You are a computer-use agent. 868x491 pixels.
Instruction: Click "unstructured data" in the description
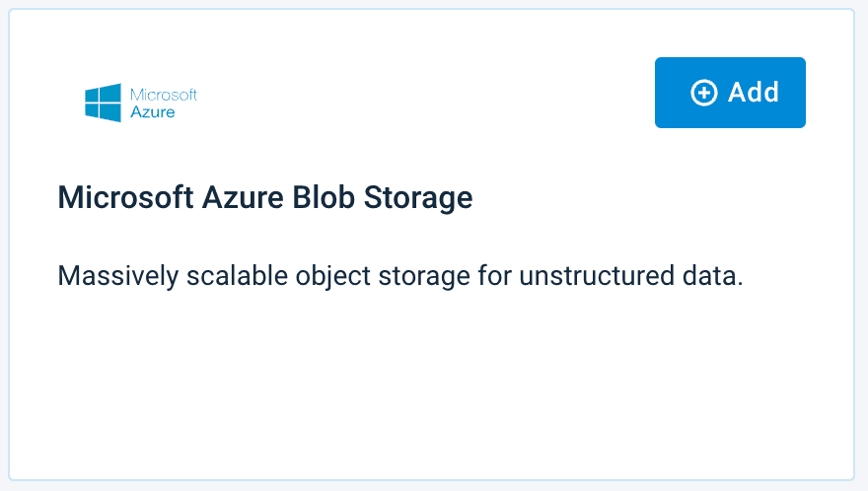[x=651, y=275]
